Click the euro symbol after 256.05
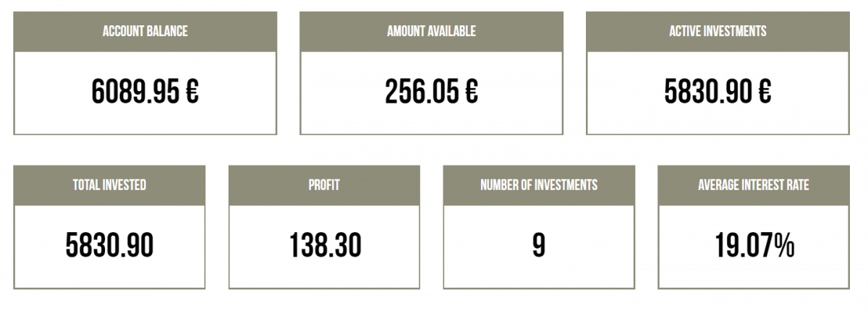 click(x=471, y=92)
